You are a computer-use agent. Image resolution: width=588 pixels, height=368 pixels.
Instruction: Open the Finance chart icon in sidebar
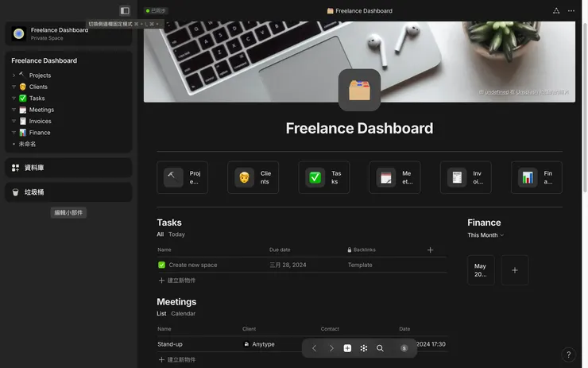pyautogui.click(x=23, y=133)
